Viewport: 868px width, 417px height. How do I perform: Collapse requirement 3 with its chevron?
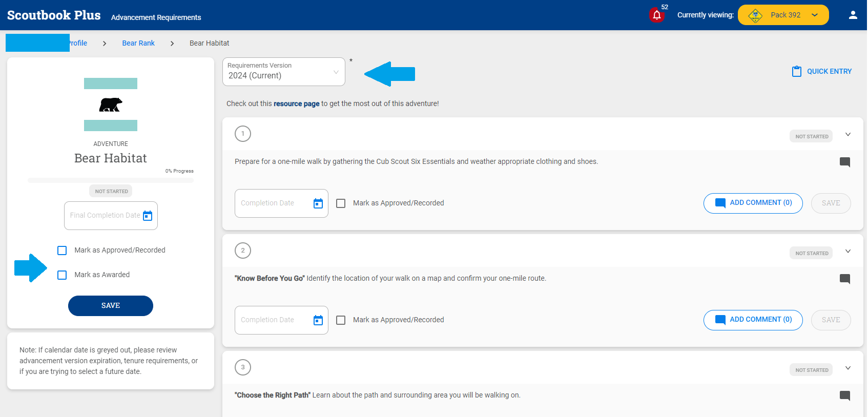pyautogui.click(x=848, y=368)
